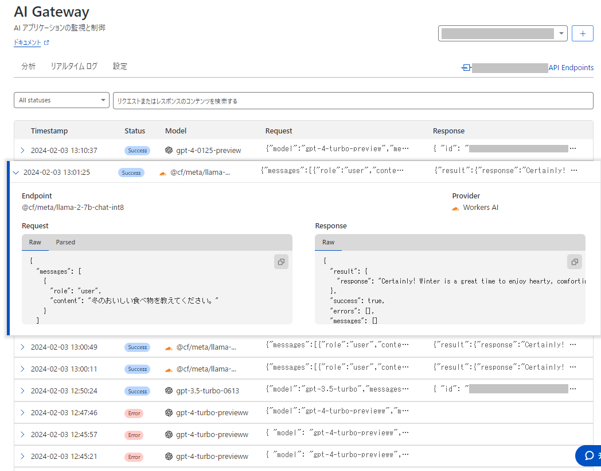The height and width of the screenshot is (471, 601).
Task: Click the API Endpoints arrow icon
Action: point(466,67)
